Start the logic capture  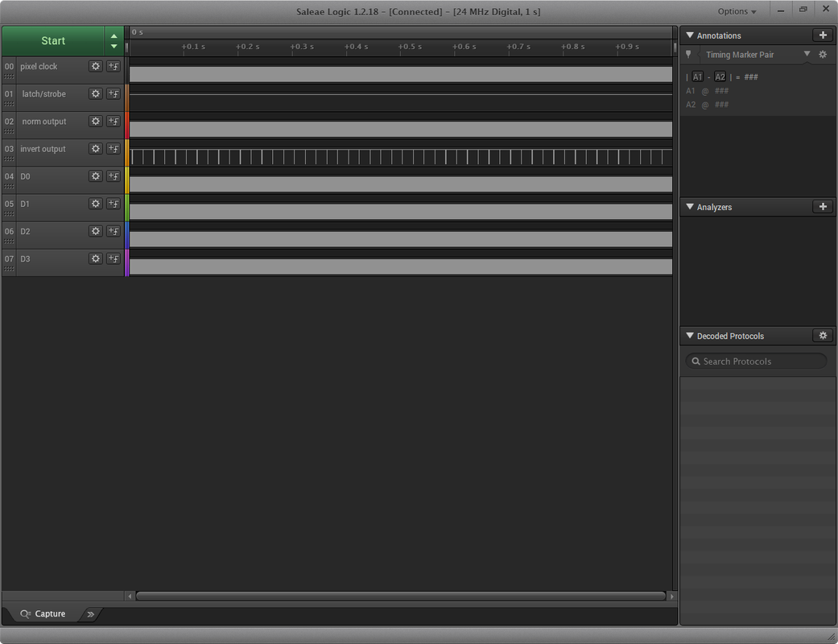point(53,40)
